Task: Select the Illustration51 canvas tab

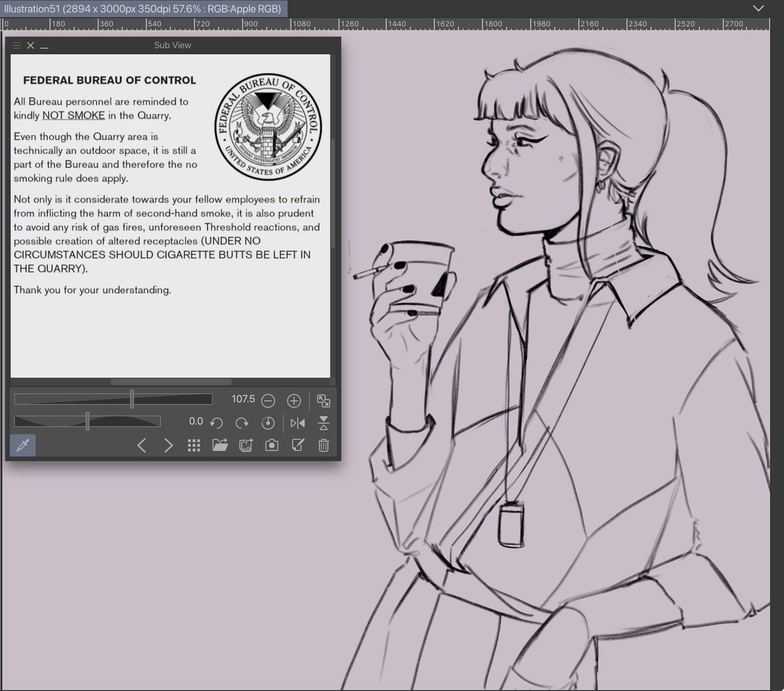Action: pos(143,9)
